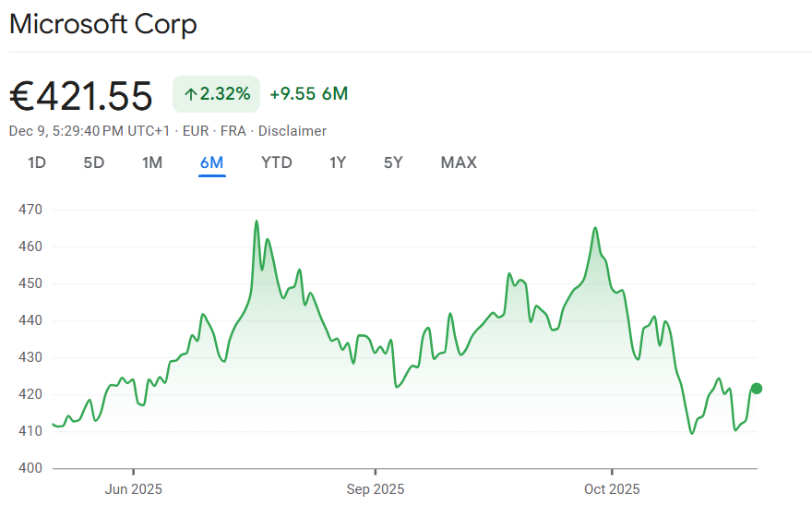This screenshot has width=812, height=505.
Task: Click the +9.55 6M change text
Action: [x=308, y=94]
